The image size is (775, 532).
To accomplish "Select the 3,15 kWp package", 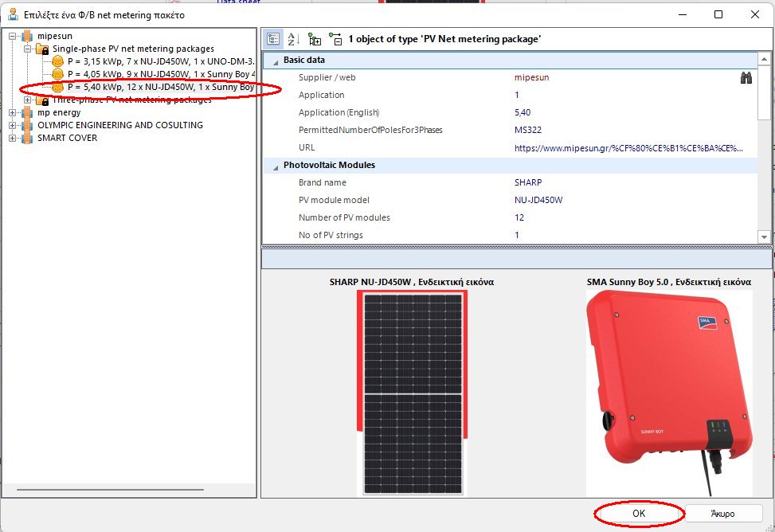I will pos(159,61).
